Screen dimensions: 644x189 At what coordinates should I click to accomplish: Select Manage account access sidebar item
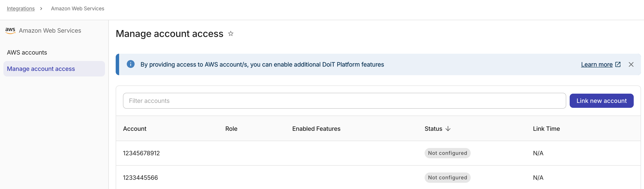[54, 69]
